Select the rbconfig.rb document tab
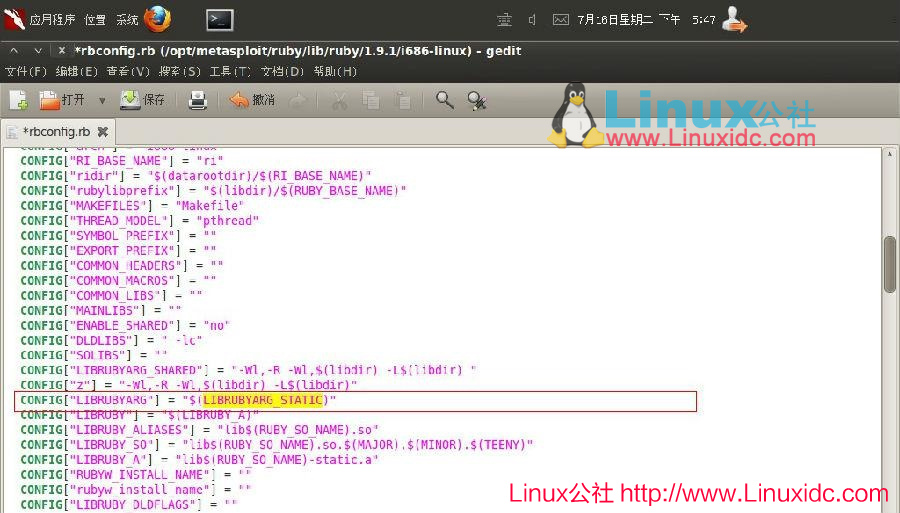 (x=55, y=131)
